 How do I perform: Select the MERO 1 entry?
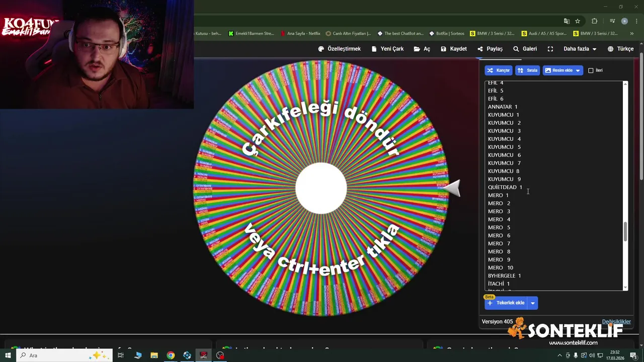coord(498,195)
